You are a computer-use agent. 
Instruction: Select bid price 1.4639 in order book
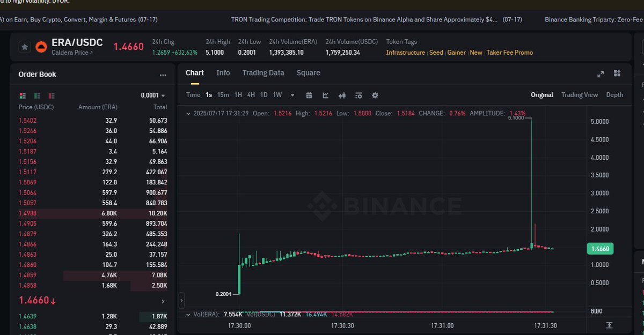coord(28,317)
